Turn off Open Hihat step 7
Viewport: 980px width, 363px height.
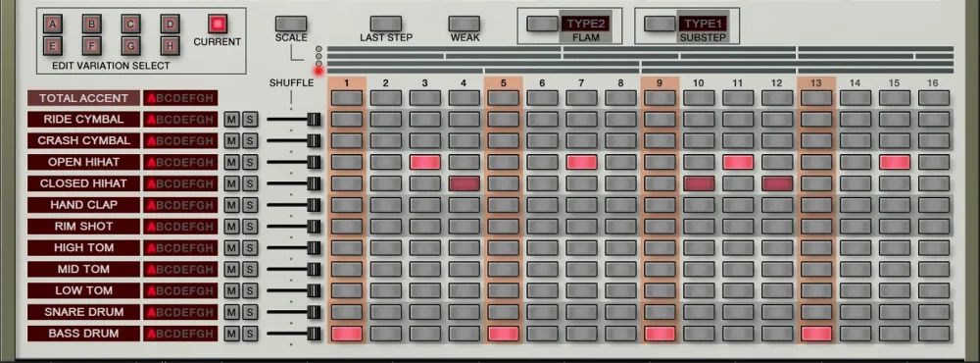[x=582, y=162]
